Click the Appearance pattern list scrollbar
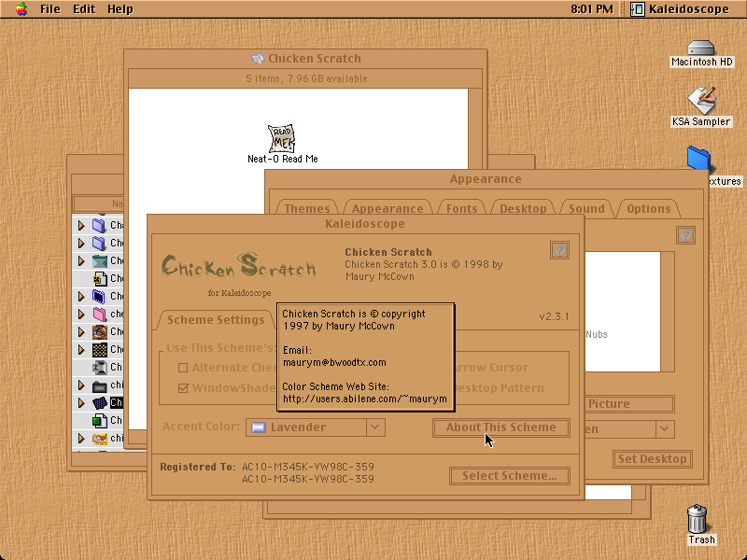Screen dimensions: 747x560 click(668, 312)
